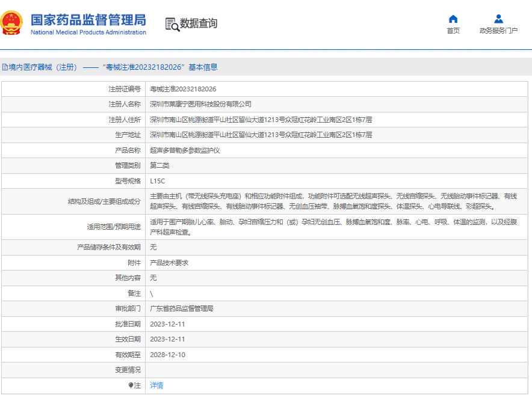This screenshot has width=532, height=398.
Task: Click the 第二类 management category value
Action: [x=159, y=165]
